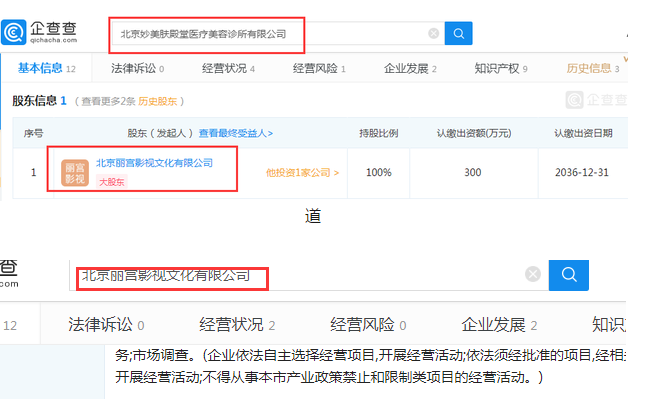Click the 股东信息 section heading
The image size is (646, 399).
[x=39, y=101]
